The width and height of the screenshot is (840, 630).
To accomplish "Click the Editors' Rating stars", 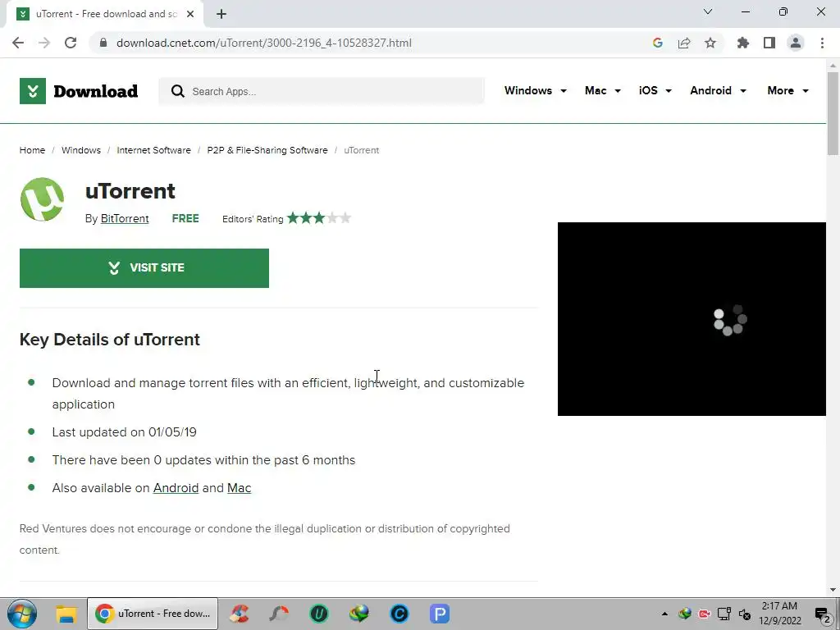I will (319, 218).
